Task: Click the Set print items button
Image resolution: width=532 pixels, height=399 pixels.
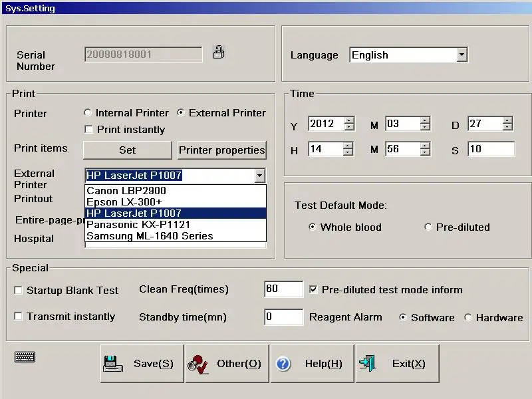Action: [x=127, y=150]
